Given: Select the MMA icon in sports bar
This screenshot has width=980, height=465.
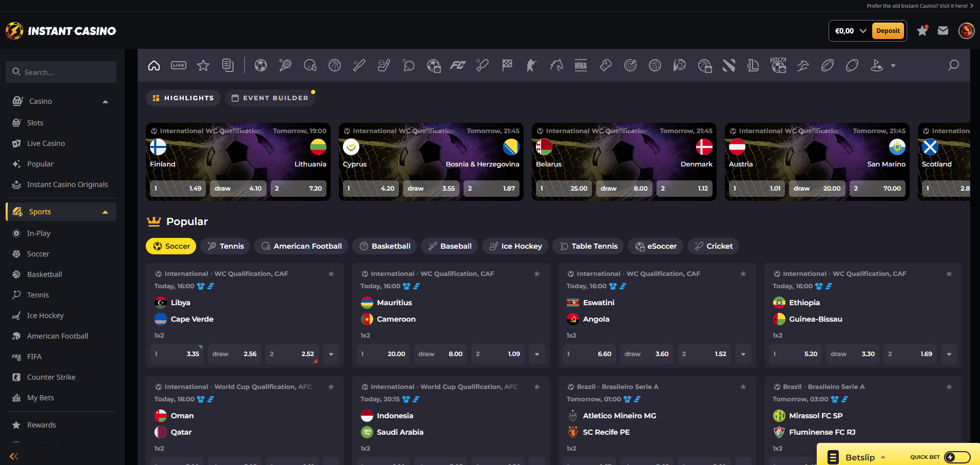Looking at the screenshot, I should click(581, 65).
